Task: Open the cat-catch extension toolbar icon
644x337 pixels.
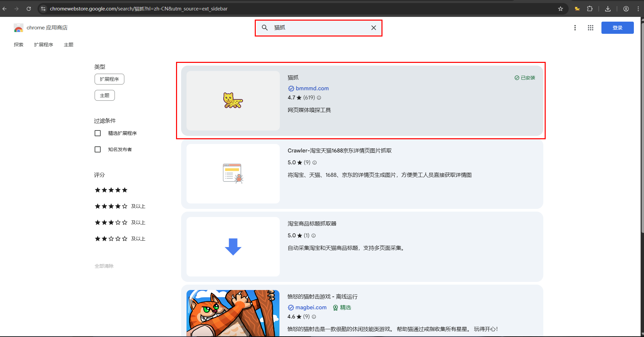Action: [x=577, y=9]
